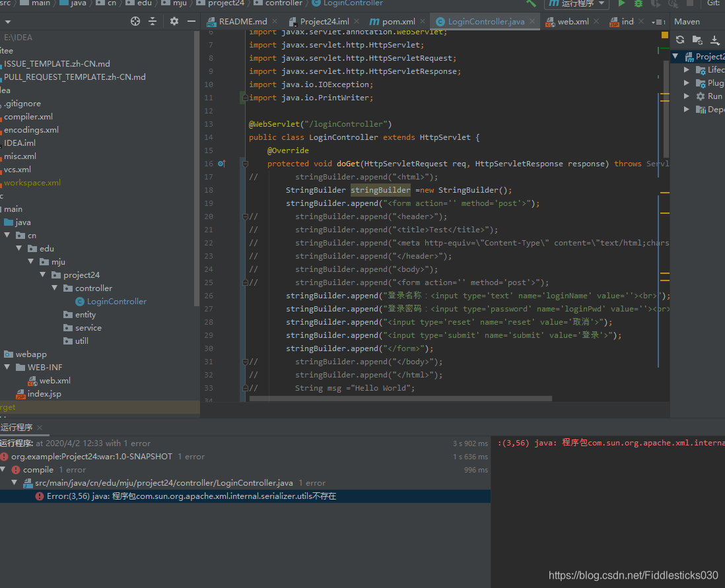Viewport: 725px width, 588px height.
Task: Show hidden tabs list dropdown
Action: point(658,22)
